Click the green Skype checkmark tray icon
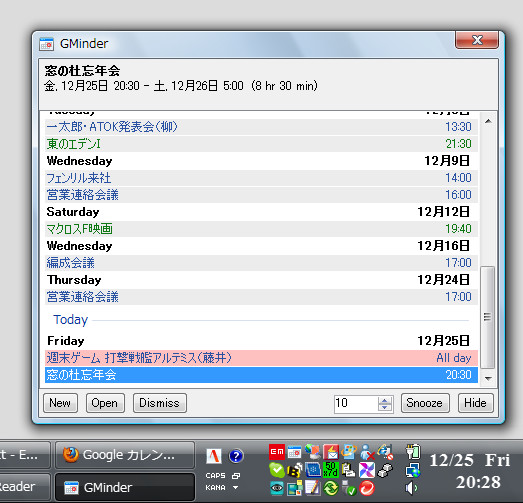 pos(277,470)
